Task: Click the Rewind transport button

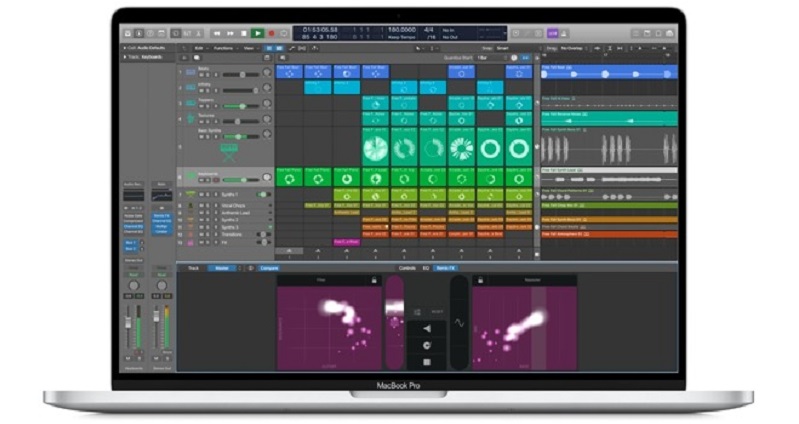Action: [x=217, y=34]
